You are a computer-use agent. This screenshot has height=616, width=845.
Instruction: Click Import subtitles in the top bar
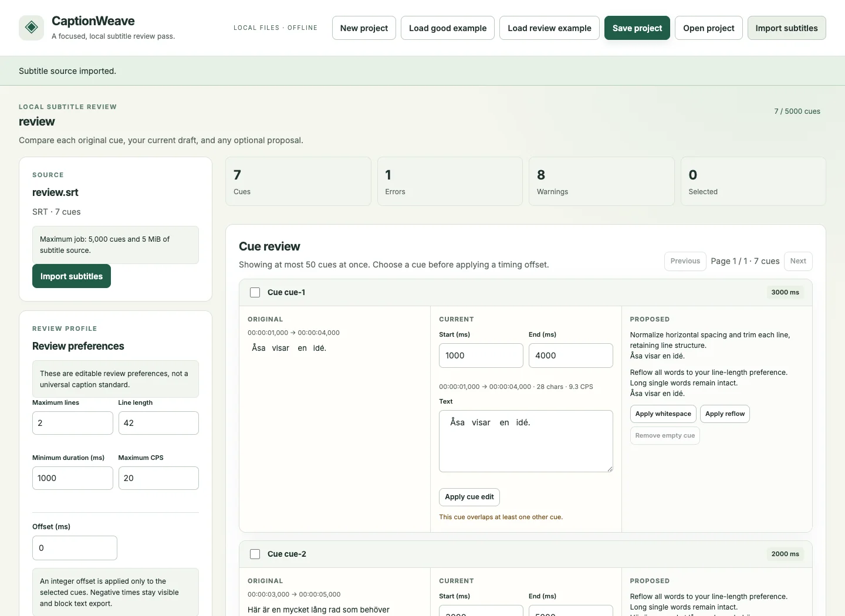point(786,28)
